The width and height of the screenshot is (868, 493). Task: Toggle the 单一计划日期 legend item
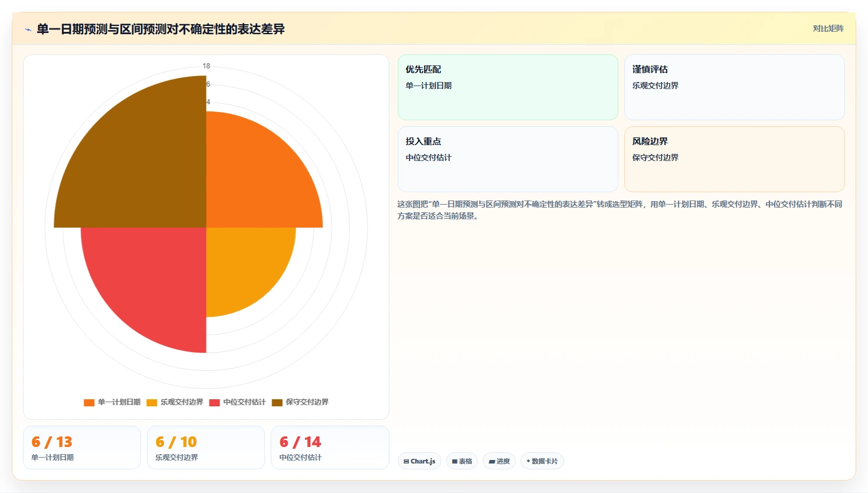coord(112,402)
